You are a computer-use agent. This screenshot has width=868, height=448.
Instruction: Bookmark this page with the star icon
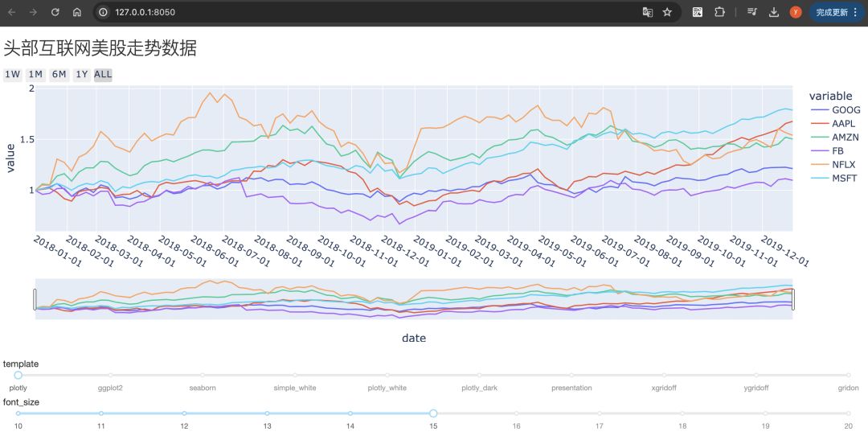pyautogui.click(x=667, y=12)
